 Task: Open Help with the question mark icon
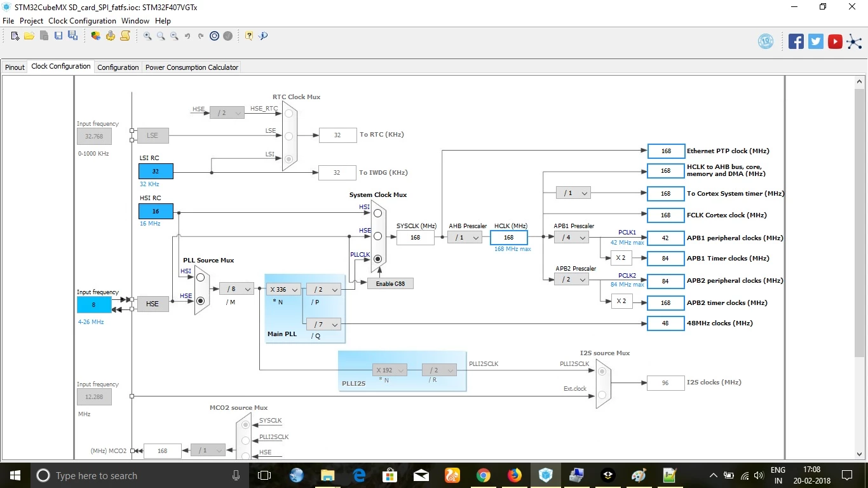(249, 36)
